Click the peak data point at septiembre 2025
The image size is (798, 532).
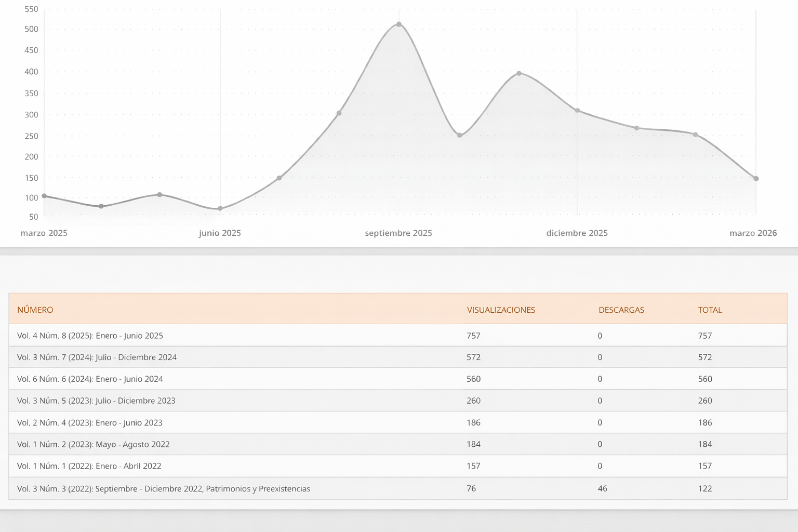tap(399, 24)
